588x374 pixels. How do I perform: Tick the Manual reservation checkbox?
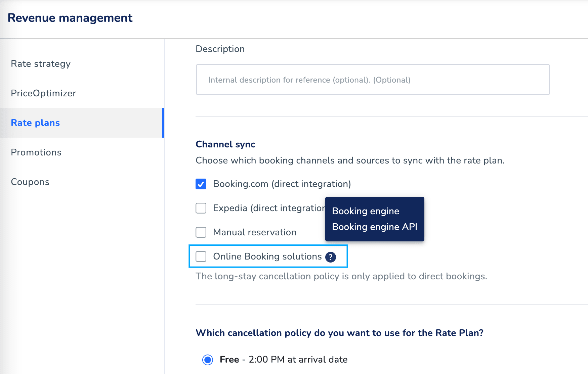(x=201, y=232)
